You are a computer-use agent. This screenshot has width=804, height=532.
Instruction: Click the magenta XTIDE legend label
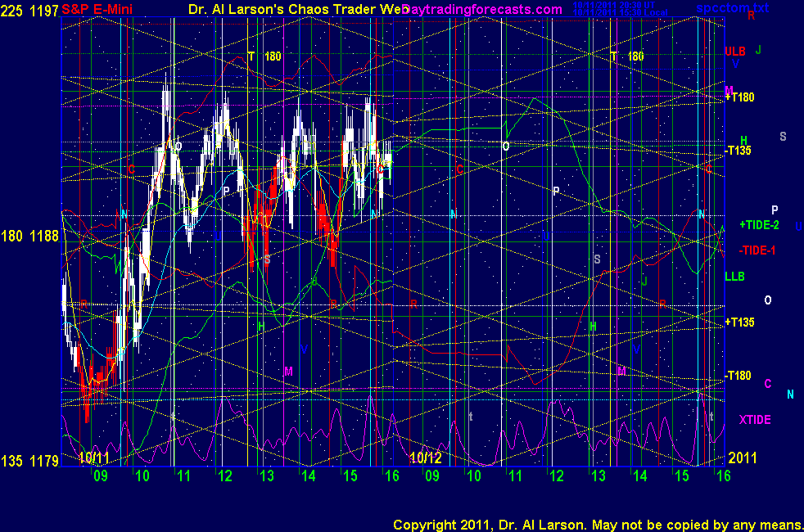pyautogui.click(x=755, y=420)
